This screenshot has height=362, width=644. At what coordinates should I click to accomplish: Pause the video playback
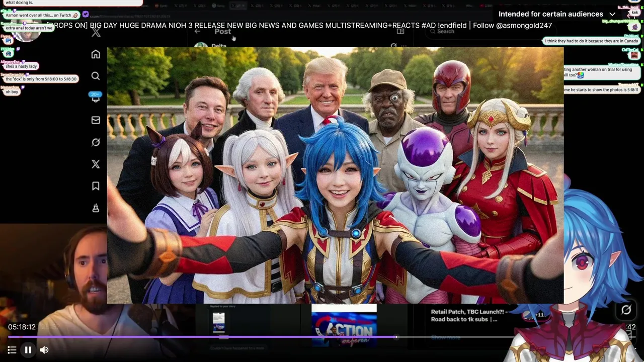[28, 350]
